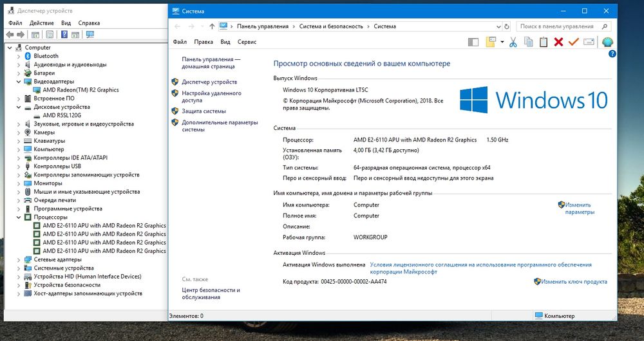644x341 pixels.
Task: Open Сервис menu in Система window
Action: pyautogui.click(x=247, y=42)
